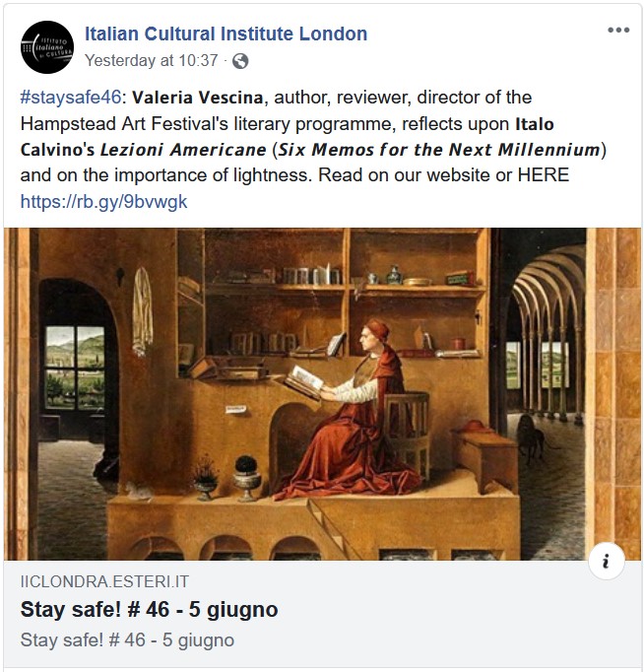Follow the #staysafe46 hashtag
Viewport: 644px width, 672px height.
pos(71,98)
